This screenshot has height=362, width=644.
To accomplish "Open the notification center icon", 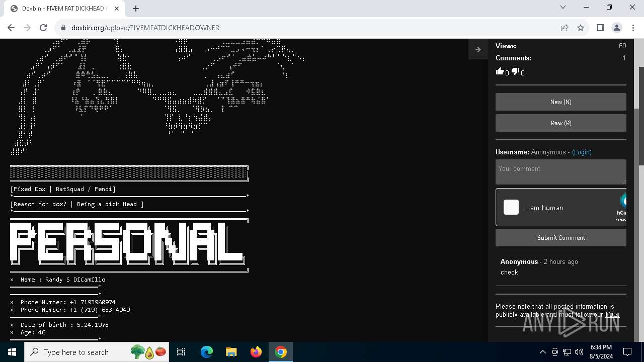I will (627, 352).
